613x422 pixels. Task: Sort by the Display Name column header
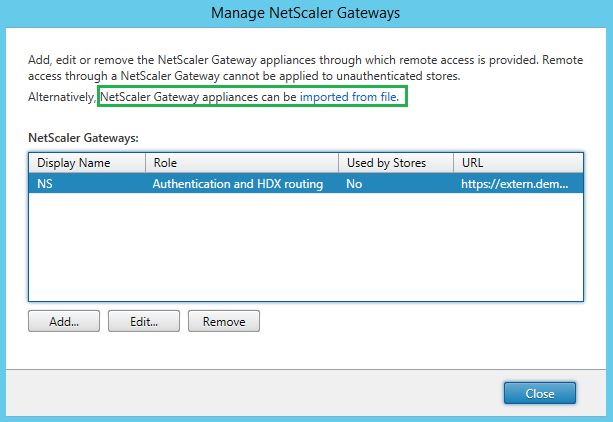73,163
